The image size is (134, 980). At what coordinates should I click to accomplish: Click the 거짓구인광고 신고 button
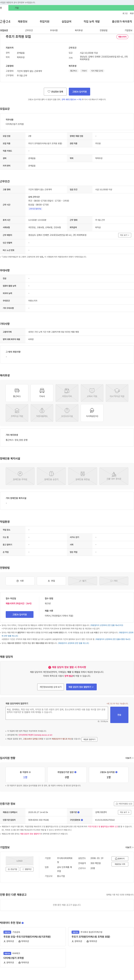(124, 804)
